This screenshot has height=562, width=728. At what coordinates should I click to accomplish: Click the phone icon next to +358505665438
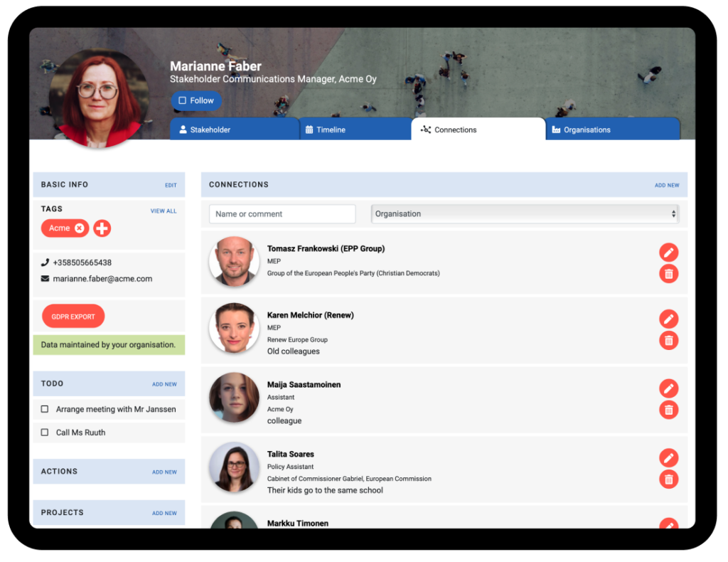tap(45, 263)
